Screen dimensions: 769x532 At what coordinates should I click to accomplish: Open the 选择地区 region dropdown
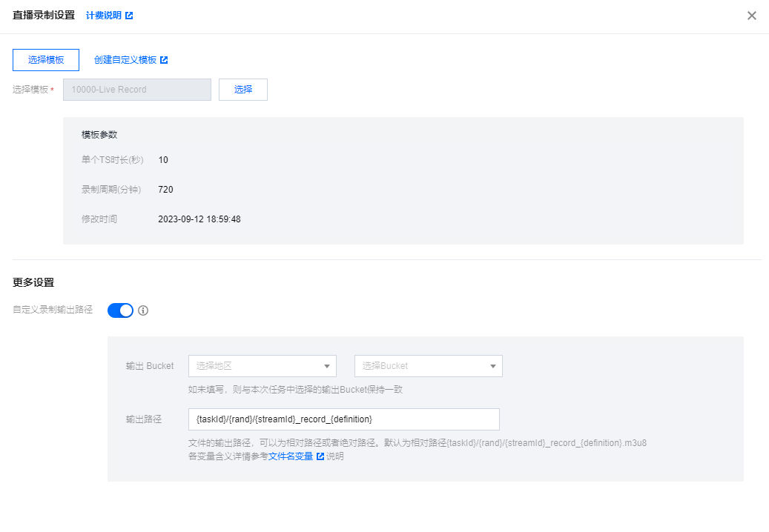point(254,366)
